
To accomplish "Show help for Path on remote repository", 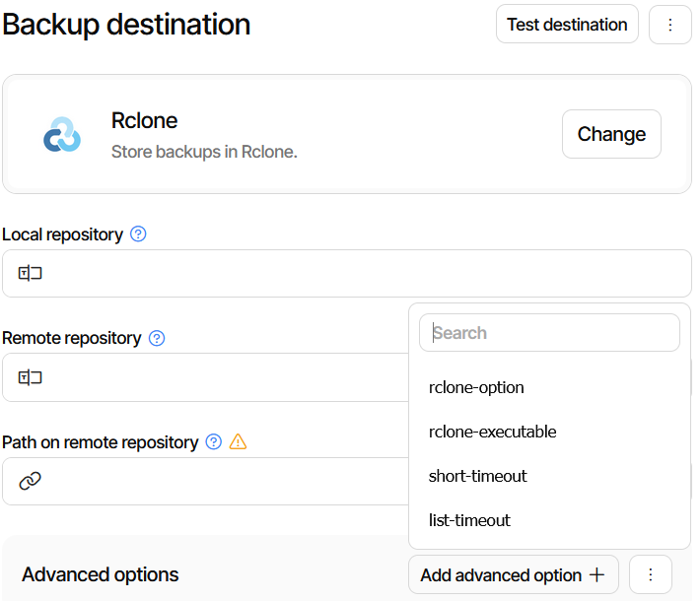I will coord(214,442).
